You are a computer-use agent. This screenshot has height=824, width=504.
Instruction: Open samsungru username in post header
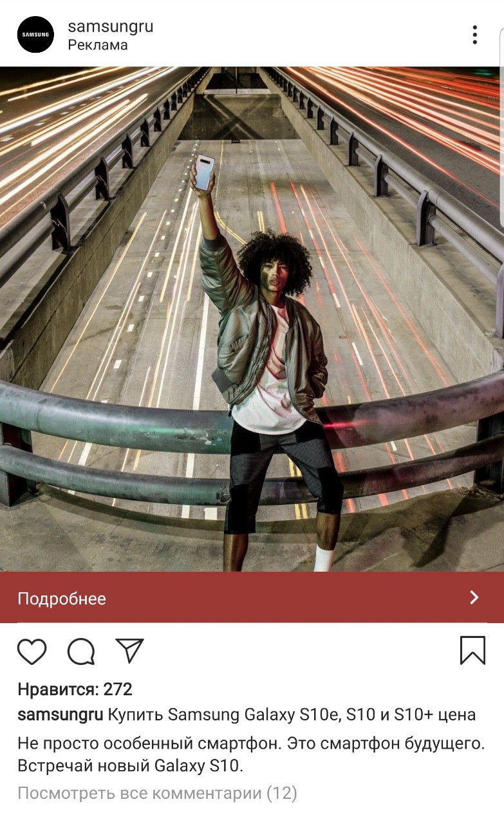pos(111,27)
